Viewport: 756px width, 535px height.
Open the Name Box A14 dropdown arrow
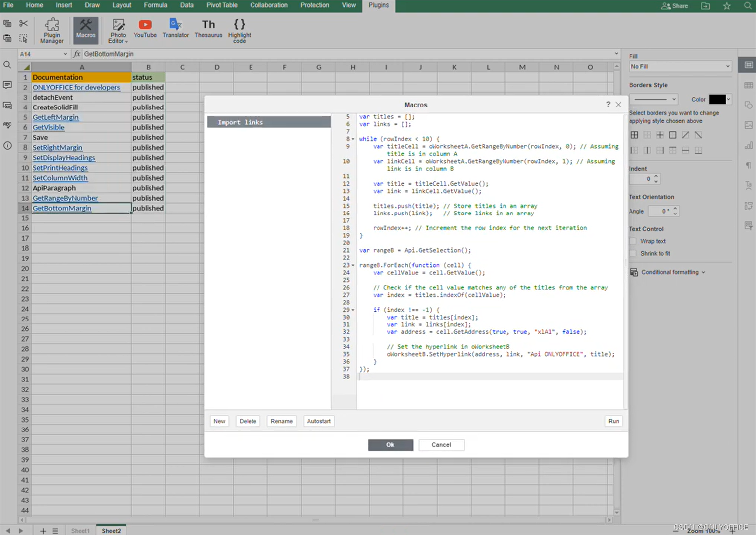point(65,54)
